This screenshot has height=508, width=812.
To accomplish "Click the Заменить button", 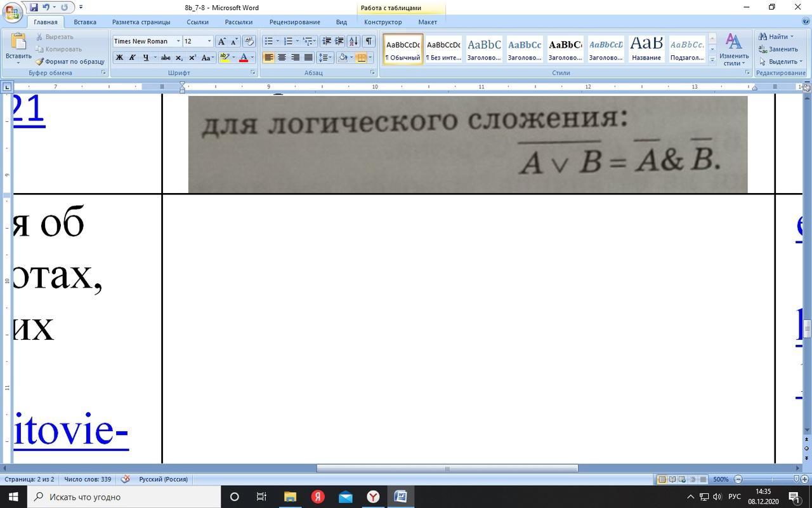I will pos(778,49).
